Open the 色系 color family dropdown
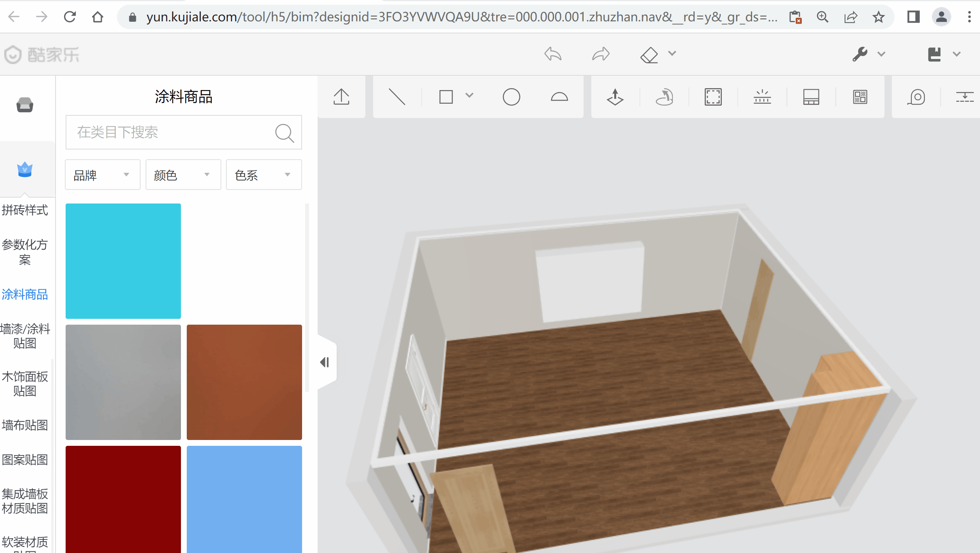Screen dimensions: 980x553 pos(263,175)
